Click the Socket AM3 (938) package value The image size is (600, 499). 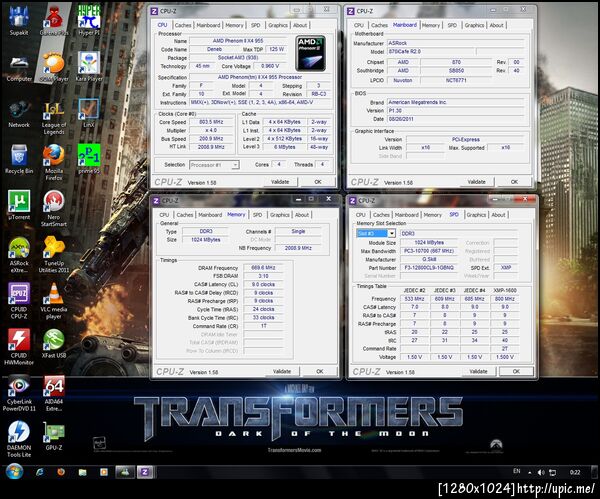[x=238, y=58]
